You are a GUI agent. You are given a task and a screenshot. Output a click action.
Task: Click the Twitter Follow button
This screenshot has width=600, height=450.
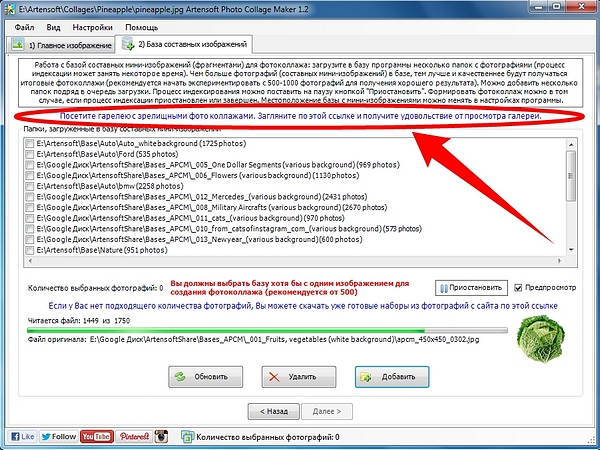59,437
